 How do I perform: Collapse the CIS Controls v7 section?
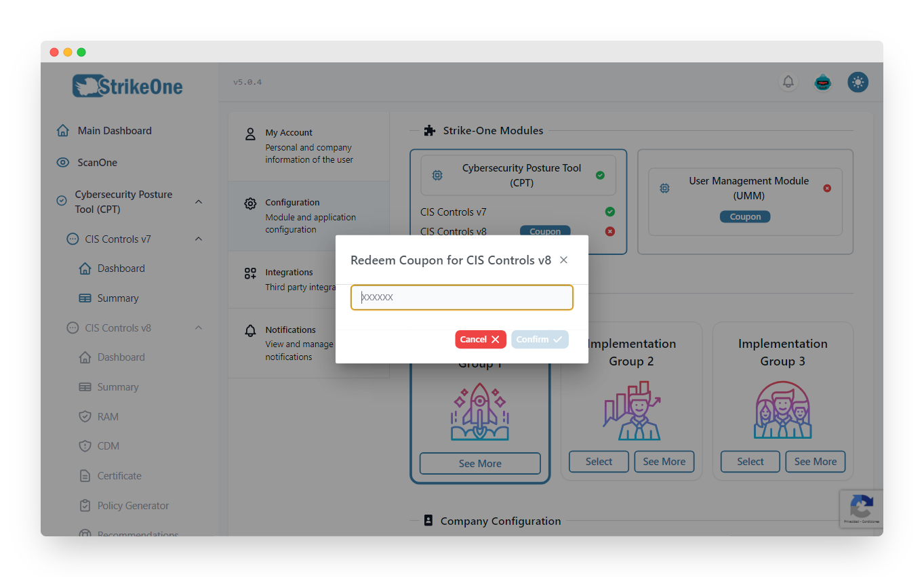click(x=198, y=239)
